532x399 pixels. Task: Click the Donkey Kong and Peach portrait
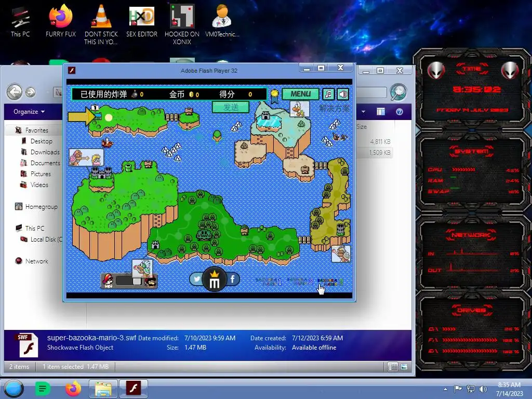click(86, 157)
